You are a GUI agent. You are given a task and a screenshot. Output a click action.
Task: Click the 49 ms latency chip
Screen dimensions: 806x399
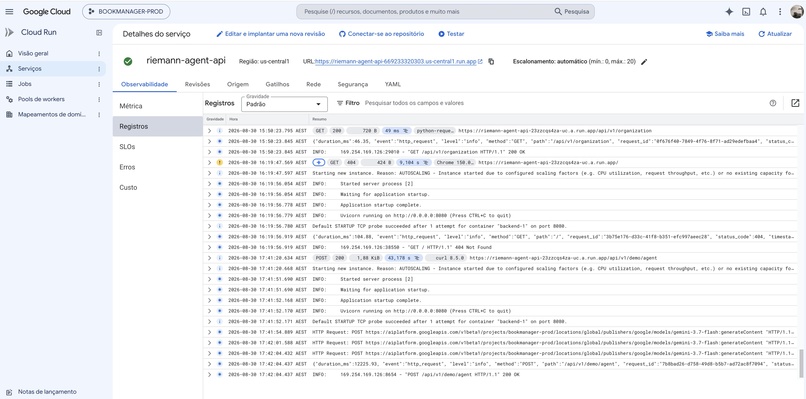click(396, 131)
